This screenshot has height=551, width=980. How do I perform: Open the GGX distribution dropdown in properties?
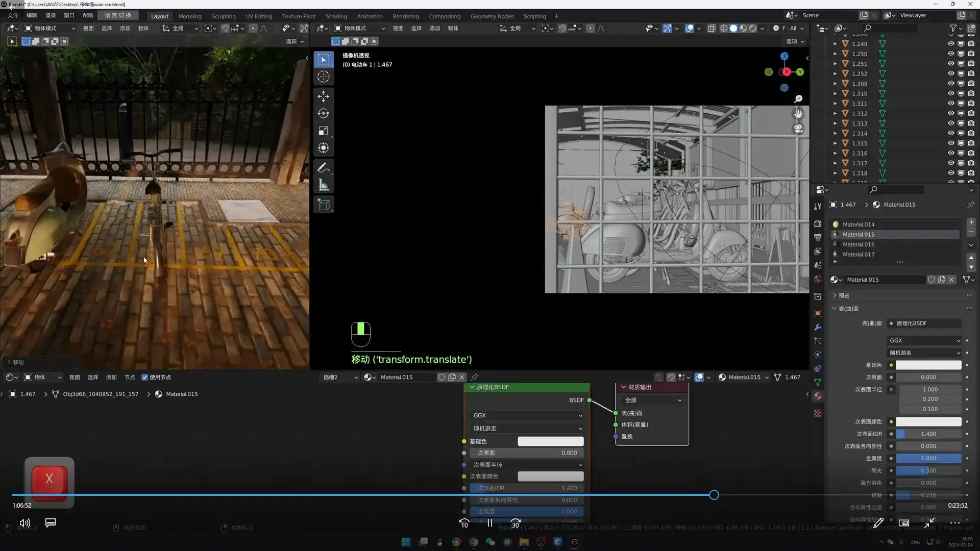tap(924, 340)
